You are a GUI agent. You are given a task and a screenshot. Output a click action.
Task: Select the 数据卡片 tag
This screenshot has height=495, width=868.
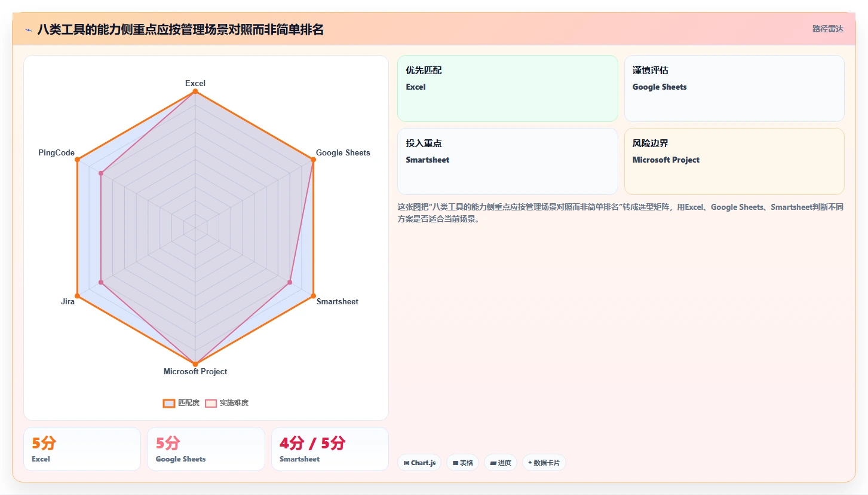coord(544,463)
